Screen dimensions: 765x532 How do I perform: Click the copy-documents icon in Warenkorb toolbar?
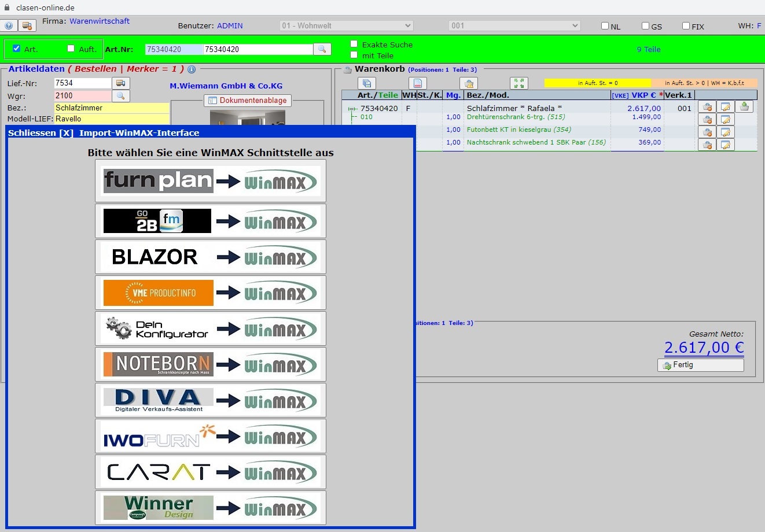click(367, 83)
